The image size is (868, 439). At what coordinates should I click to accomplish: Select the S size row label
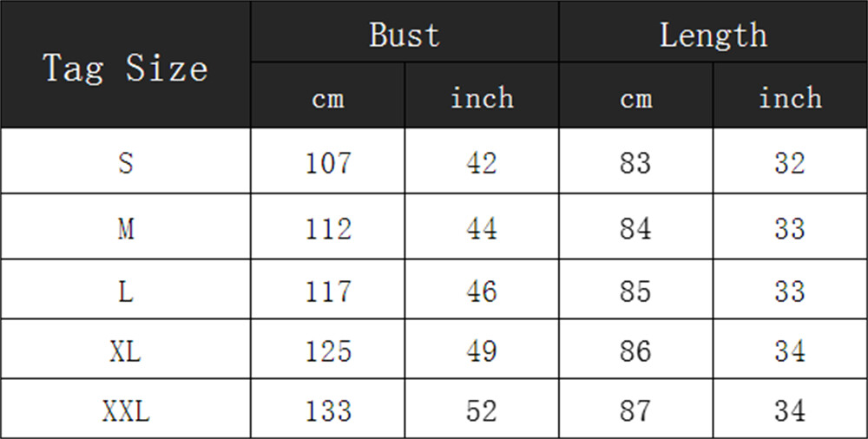pos(126,161)
